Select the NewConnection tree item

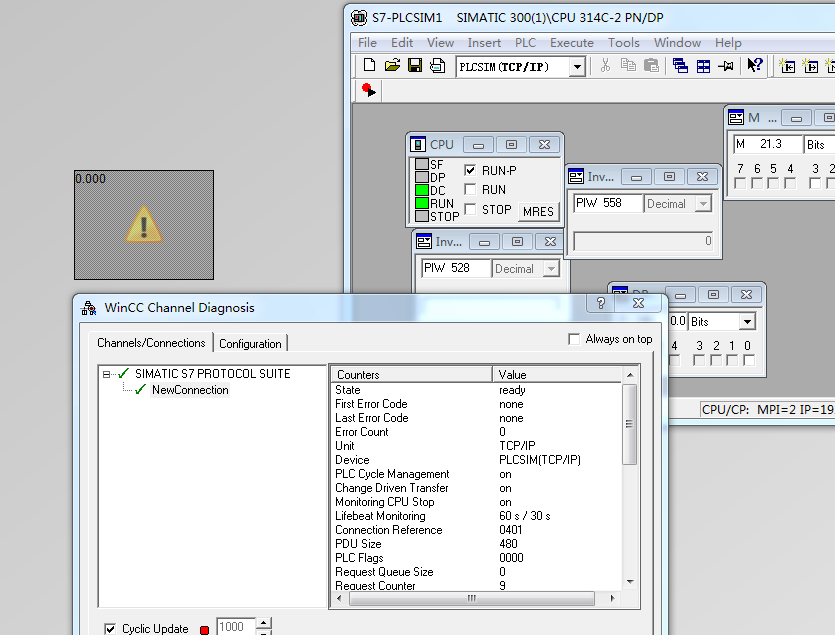[190, 390]
